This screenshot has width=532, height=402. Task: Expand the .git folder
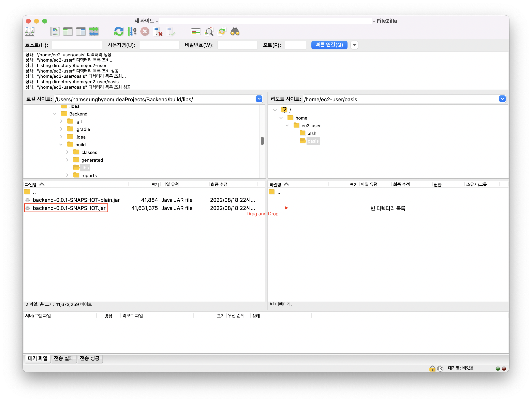[61, 121]
